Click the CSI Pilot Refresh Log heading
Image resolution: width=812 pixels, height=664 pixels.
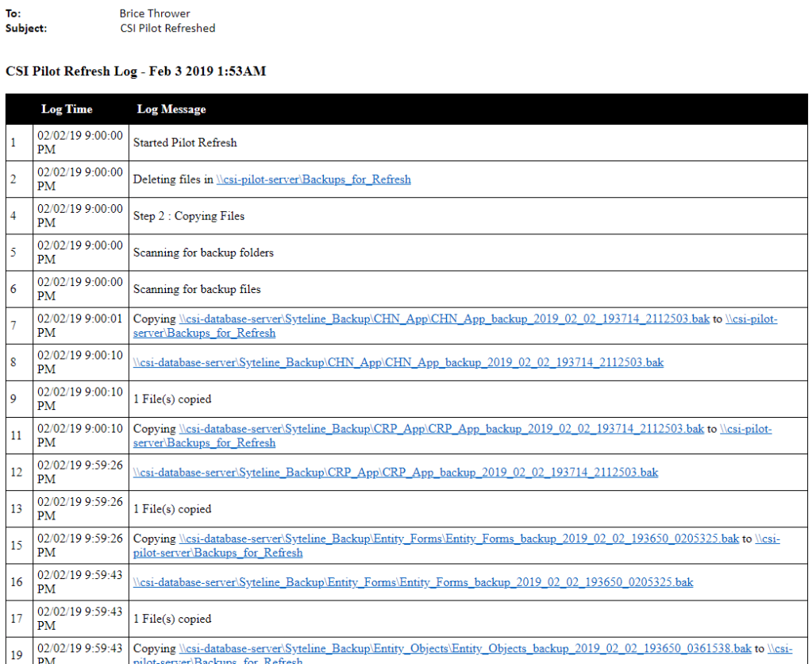[x=136, y=71]
